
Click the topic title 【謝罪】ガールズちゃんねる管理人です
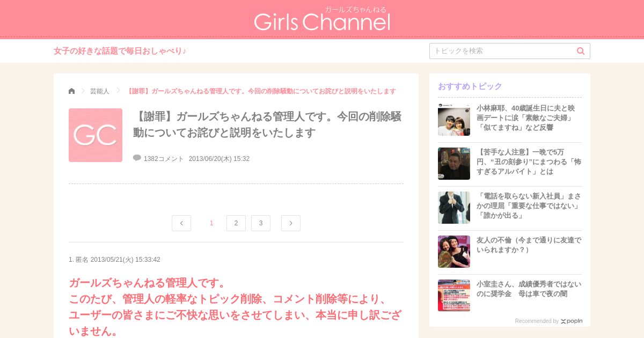[268, 124]
